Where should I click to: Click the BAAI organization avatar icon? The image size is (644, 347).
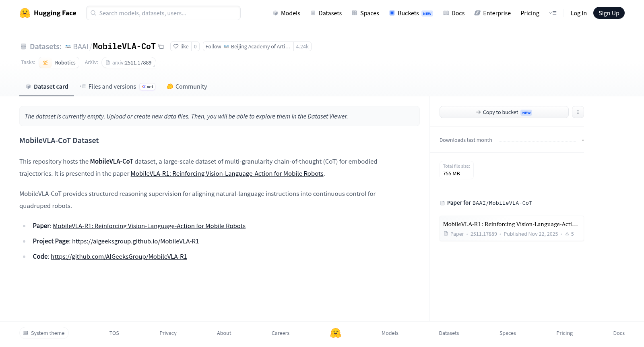pos(68,46)
